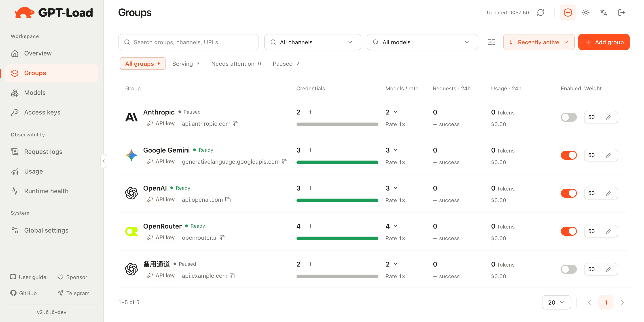Copy the api.openai.com URL

pyautogui.click(x=228, y=200)
